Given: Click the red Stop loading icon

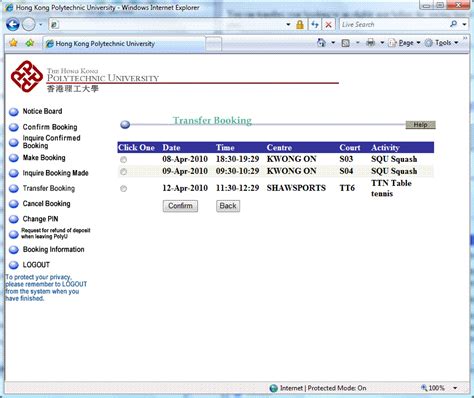Looking at the screenshot, I should tap(329, 24).
